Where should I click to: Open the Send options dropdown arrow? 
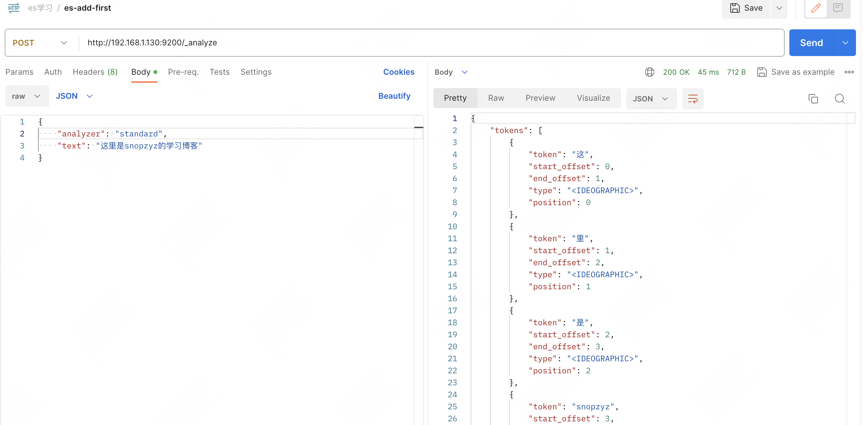[845, 43]
